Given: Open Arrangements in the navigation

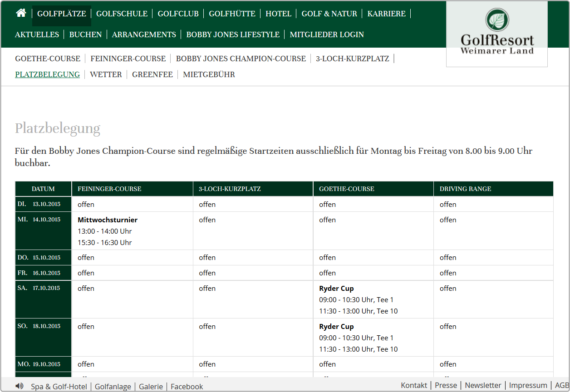Looking at the screenshot, I should pyautogui.click(x=144, y=34).
